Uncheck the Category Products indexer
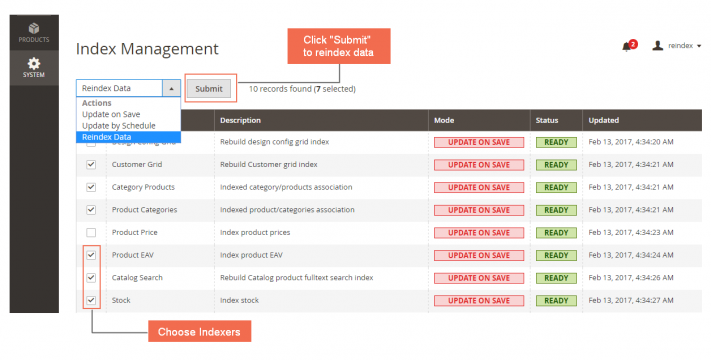711x360 pixels. point(91,187)
